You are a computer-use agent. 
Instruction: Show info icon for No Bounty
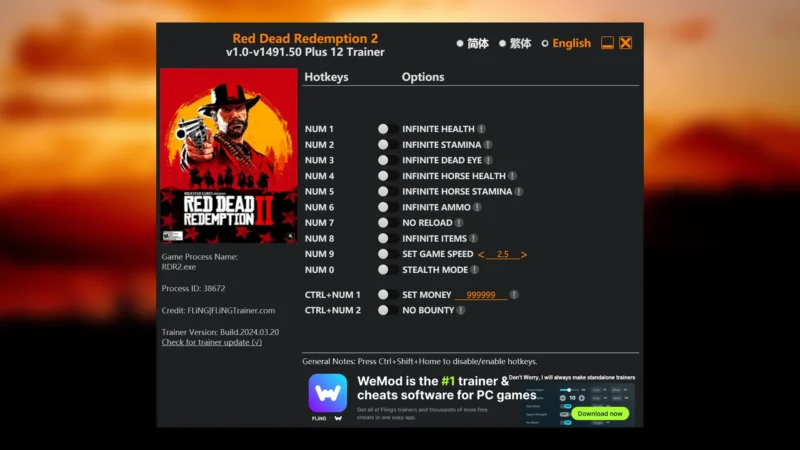click(461, 310)
